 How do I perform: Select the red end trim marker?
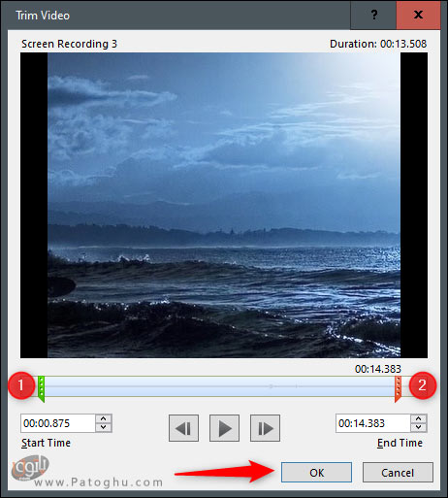398,388
